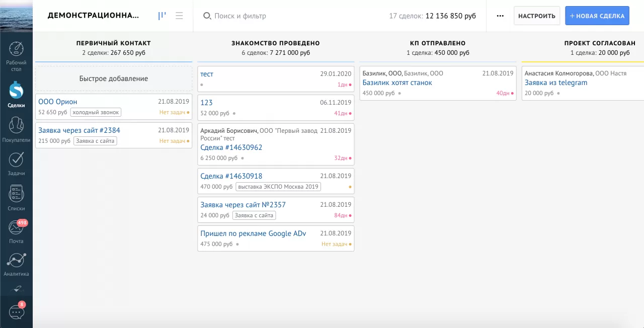Viewport: 644px width, 328px height.
Task: Open the three-dots more options menu
Action: (500, 16)
